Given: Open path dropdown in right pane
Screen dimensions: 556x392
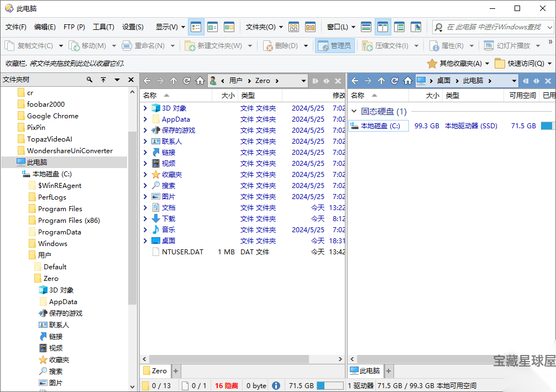Looking at the screenshot, I should [514, 81].
